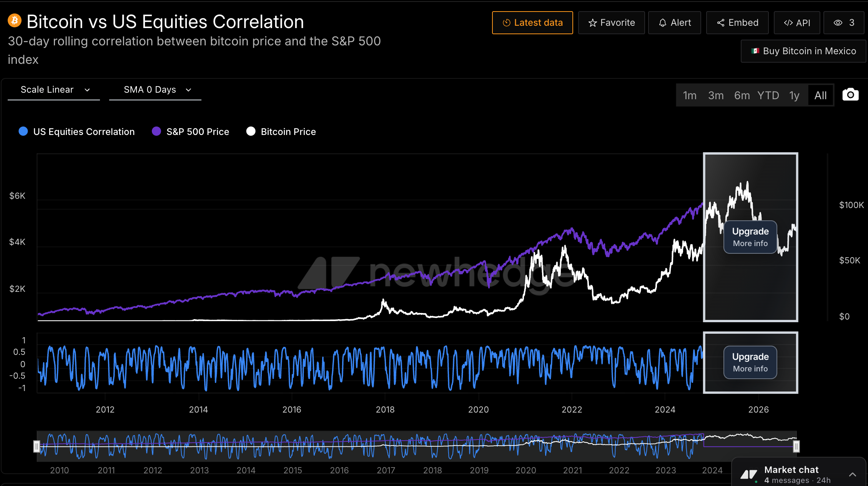Open the API code option
Screen dimensions: 868x486
click(797, 23)
